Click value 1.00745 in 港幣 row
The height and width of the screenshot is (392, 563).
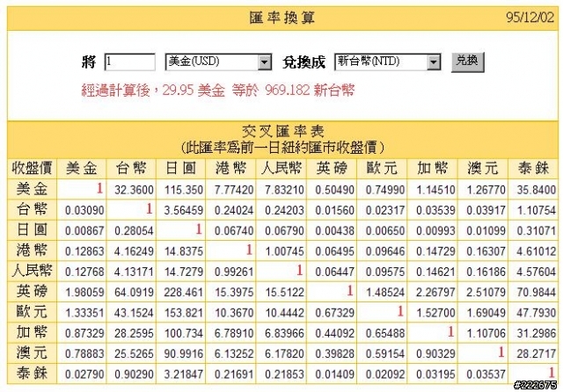[x=284, y=251]
